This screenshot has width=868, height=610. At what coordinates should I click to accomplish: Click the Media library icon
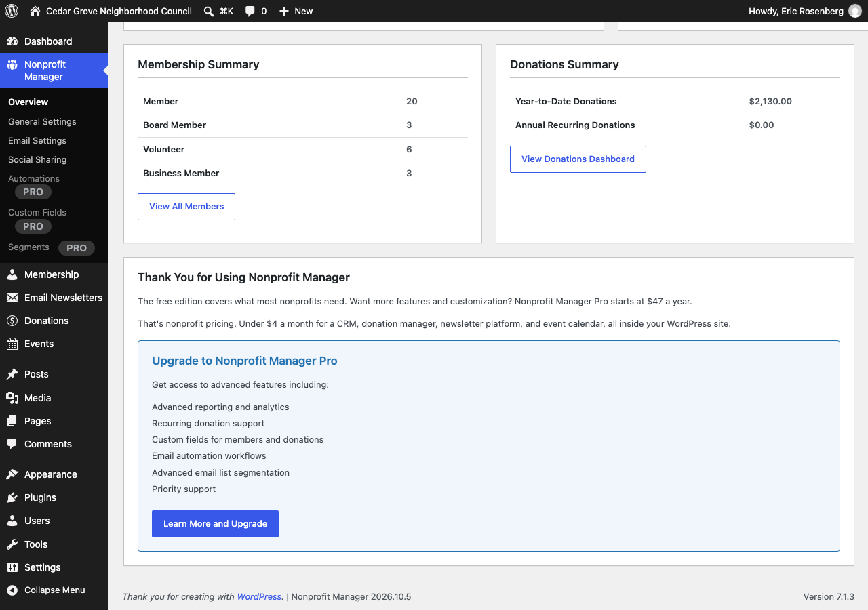point(12,398)
